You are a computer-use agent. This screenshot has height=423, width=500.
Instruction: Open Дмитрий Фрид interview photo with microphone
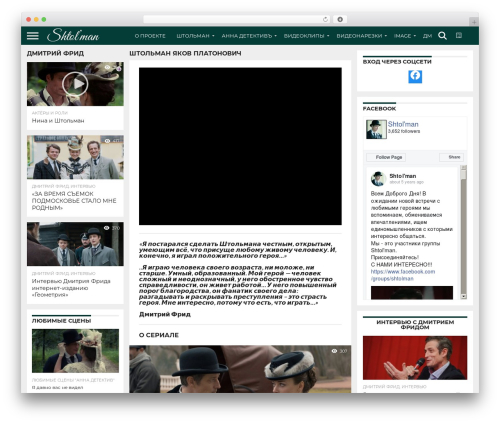point(415,358)
